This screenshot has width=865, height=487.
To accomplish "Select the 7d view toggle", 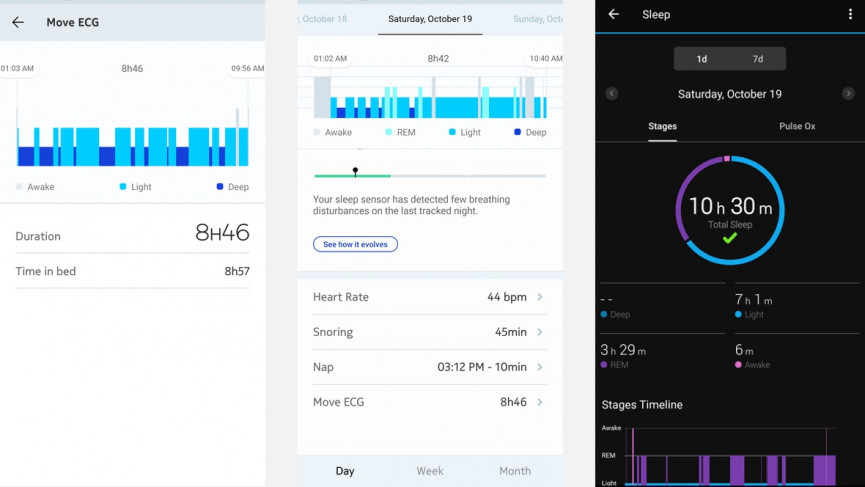I will click(x=758, y=59).
